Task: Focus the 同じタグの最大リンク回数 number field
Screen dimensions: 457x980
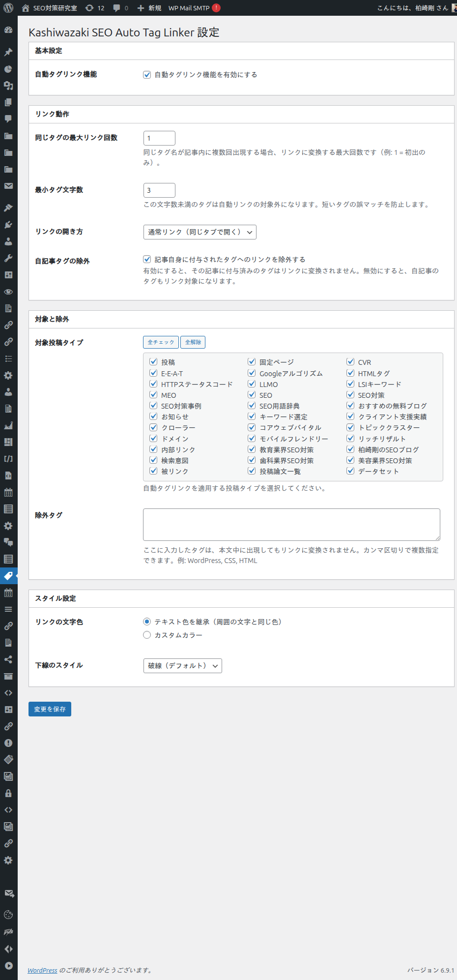Action: tap(159, 138)
